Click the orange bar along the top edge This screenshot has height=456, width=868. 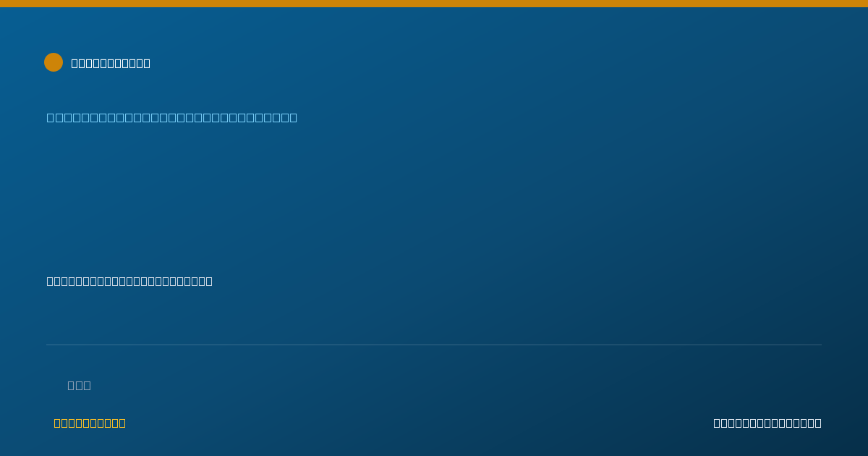[x=434, y=4]
